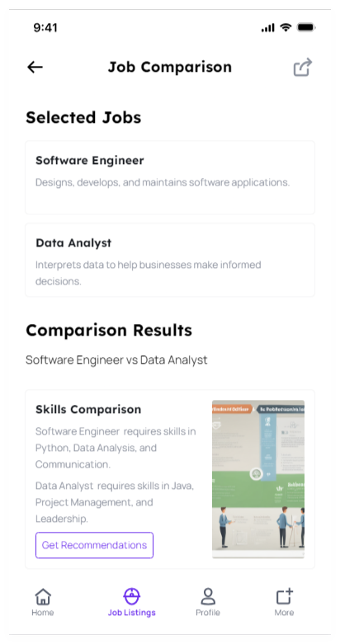This screenshot has height=644, width=340.
Task: Check the Wi-Fi status icon
Action: pos(286,27)
